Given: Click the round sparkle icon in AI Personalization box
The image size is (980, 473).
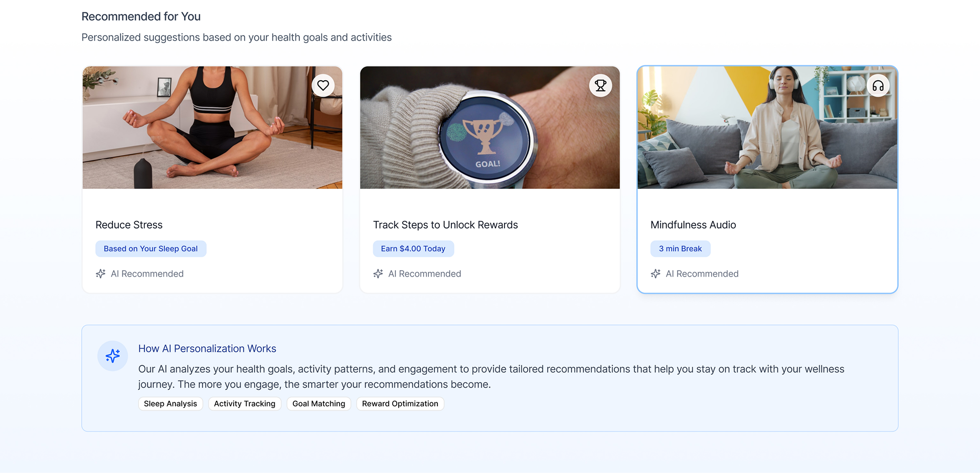Looking at the screenshot, I should [113, 356].
